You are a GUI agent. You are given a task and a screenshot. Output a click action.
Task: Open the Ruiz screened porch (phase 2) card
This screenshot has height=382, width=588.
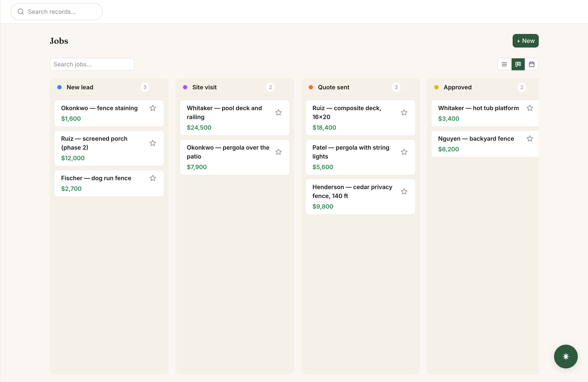click(109, 148)
